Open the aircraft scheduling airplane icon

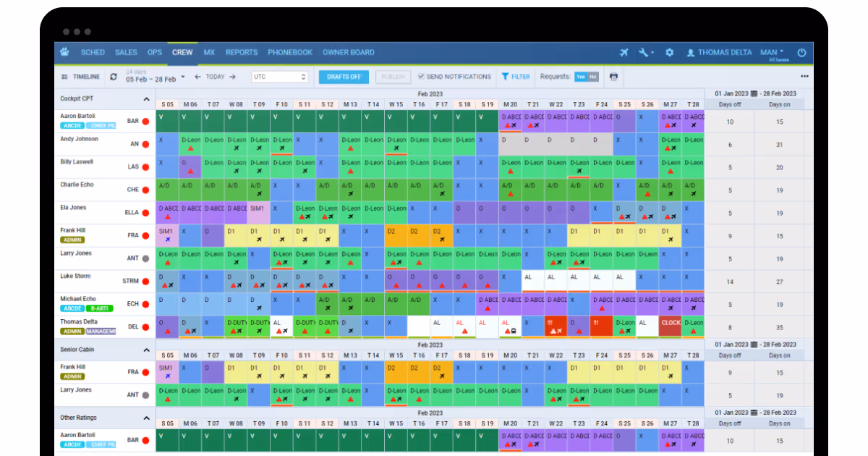pos(624,52)
